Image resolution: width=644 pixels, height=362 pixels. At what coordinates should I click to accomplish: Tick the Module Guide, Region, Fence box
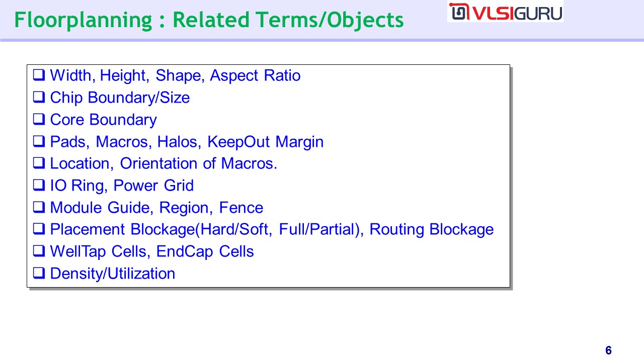coord(39,208)
